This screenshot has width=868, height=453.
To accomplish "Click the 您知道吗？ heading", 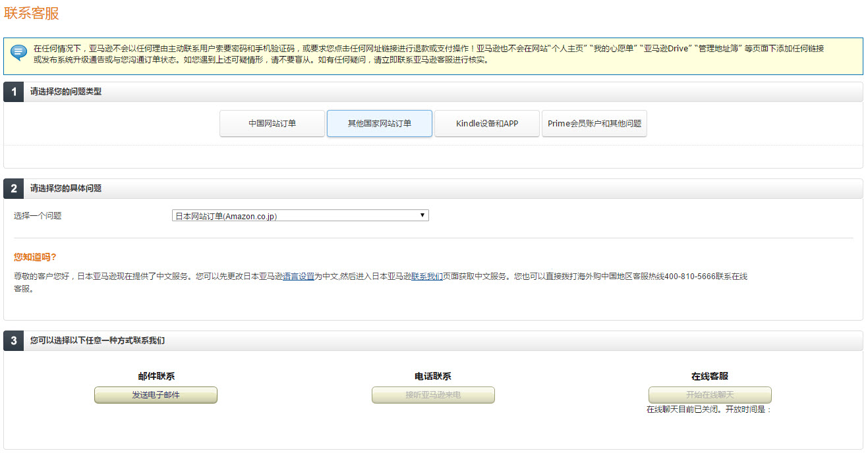I will (x=35, y=257).
